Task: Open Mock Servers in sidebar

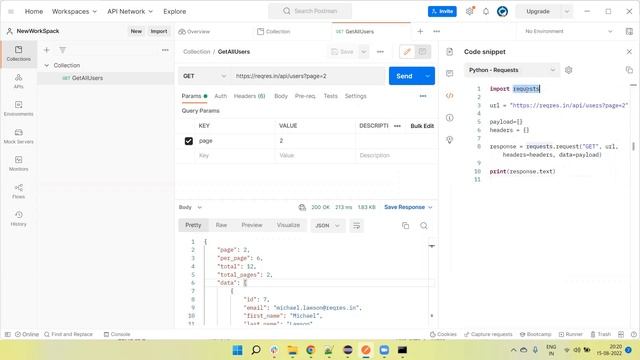Action: pyautogui.click(x=18, y=136)
